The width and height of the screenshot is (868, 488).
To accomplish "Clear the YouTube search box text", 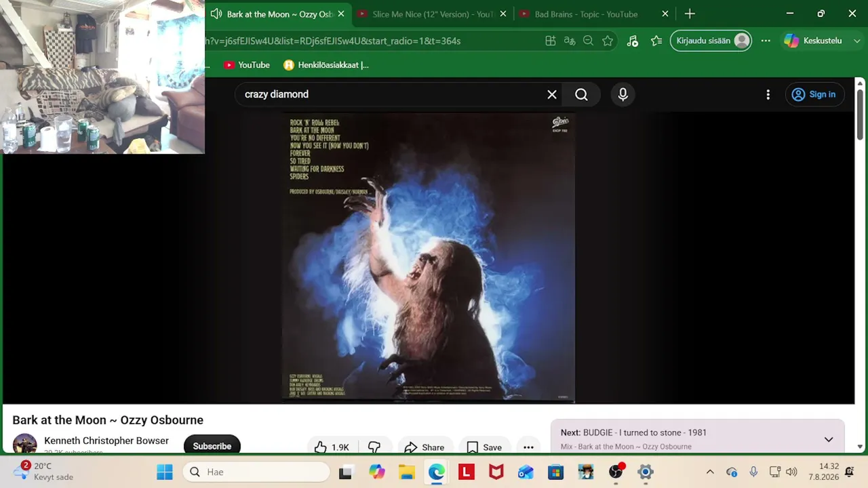I will [552, 95].
